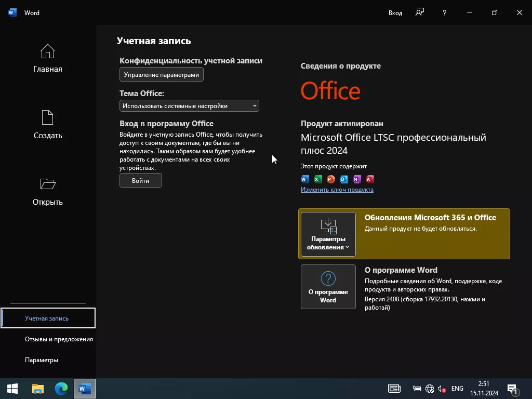Open the Home (Главная) page
532x399 pixels.
click(x=47, y=58)
